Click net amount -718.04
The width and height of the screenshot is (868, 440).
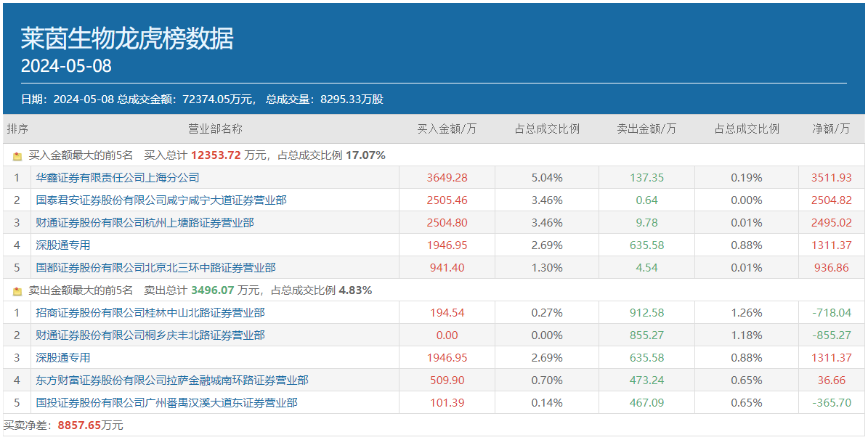pos(832,313)
